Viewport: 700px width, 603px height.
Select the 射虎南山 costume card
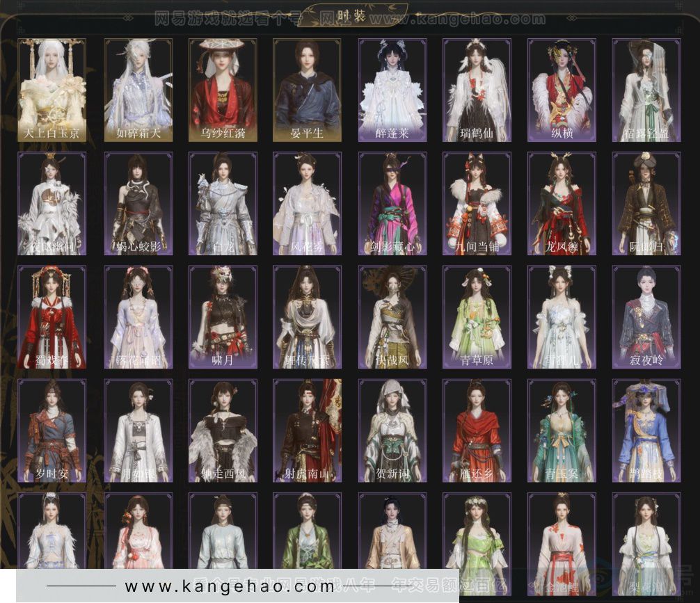(x=307, y=431)
